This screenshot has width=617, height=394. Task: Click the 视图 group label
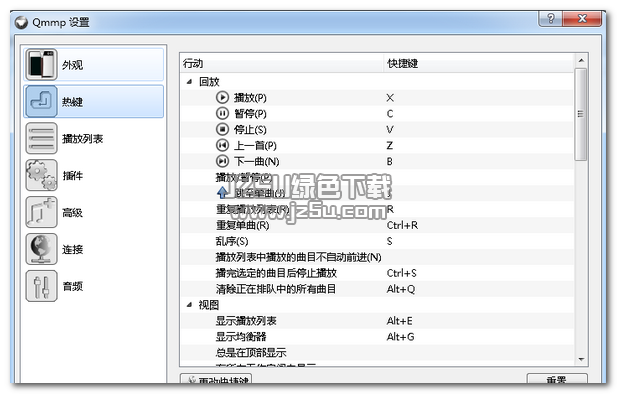coord(209,305)
